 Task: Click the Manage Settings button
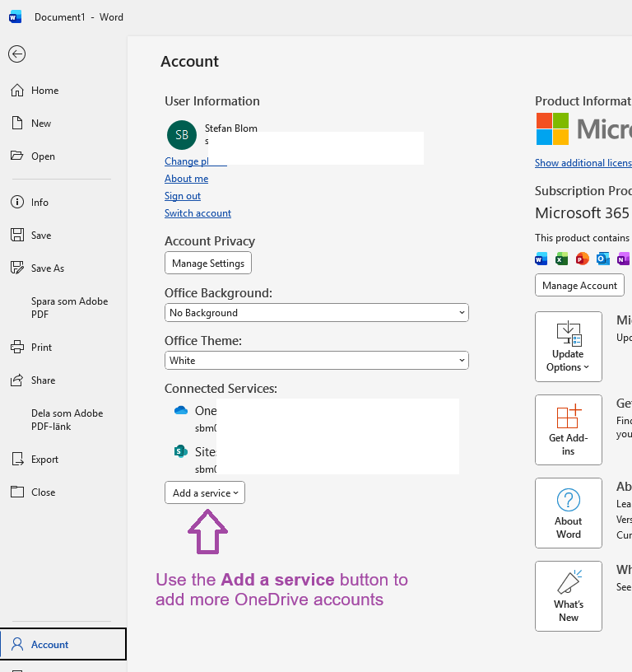[208, 264]
